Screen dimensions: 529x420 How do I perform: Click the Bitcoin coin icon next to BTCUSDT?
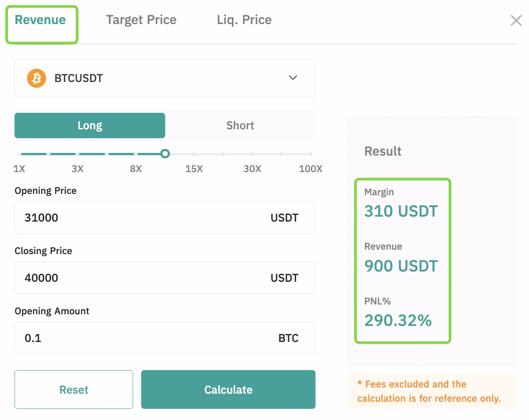tap(36, 78)
